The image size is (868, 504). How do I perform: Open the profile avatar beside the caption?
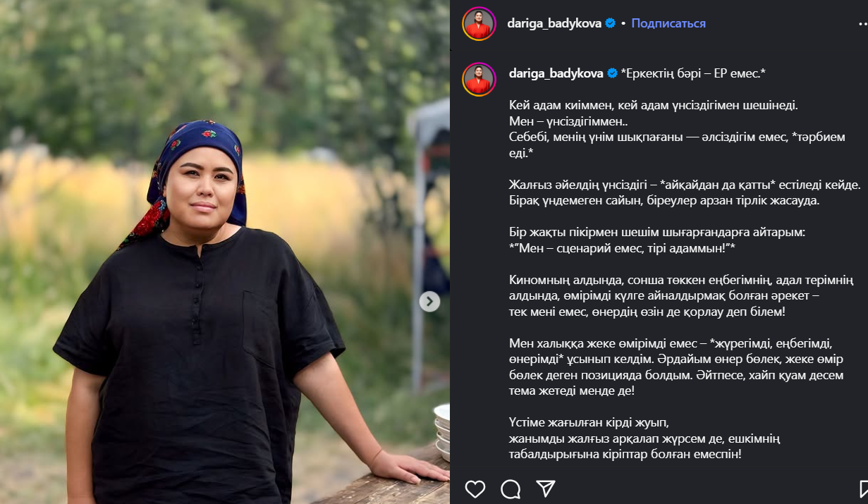[x=479, y=79]
